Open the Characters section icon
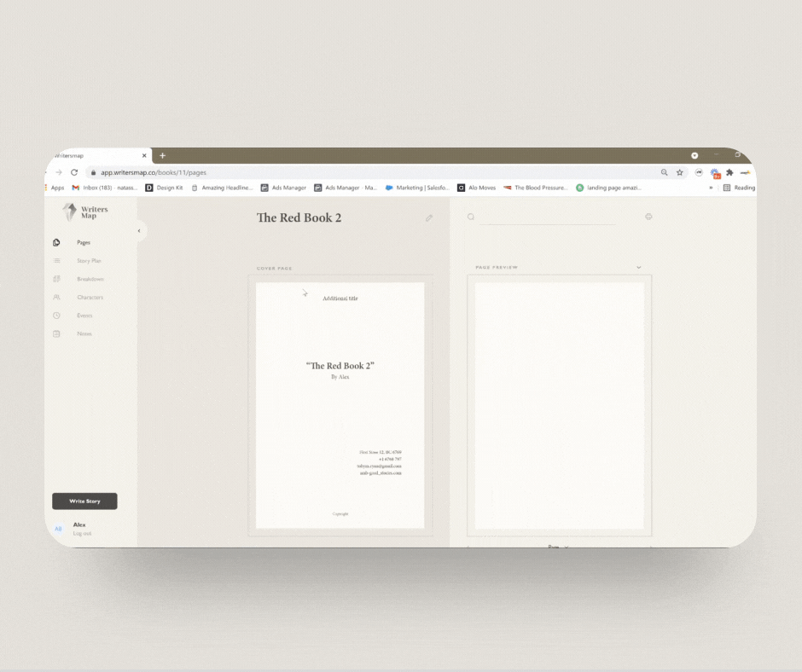Screen dimensions: 802x672 click(56, 297)
